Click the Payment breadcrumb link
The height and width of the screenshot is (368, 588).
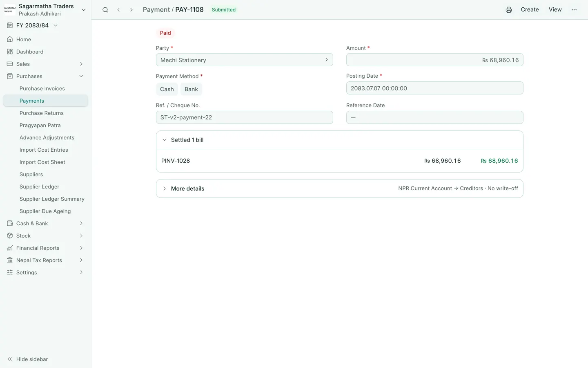(x=156, y=10)
